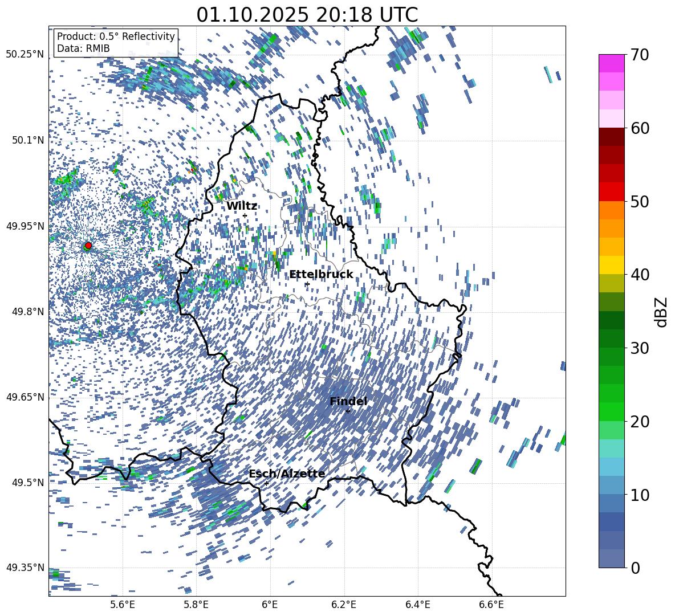Click the 20 colorbar tick label

tap(640, 422)
